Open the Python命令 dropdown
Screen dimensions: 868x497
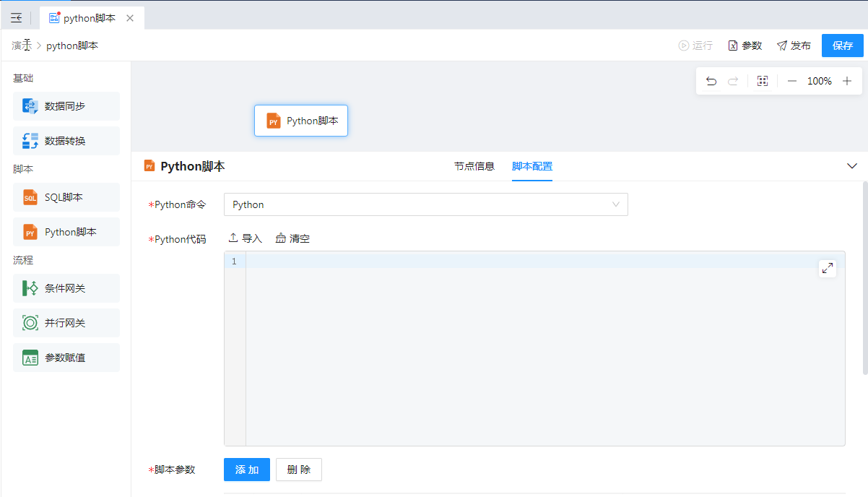[x=425, y=204]
